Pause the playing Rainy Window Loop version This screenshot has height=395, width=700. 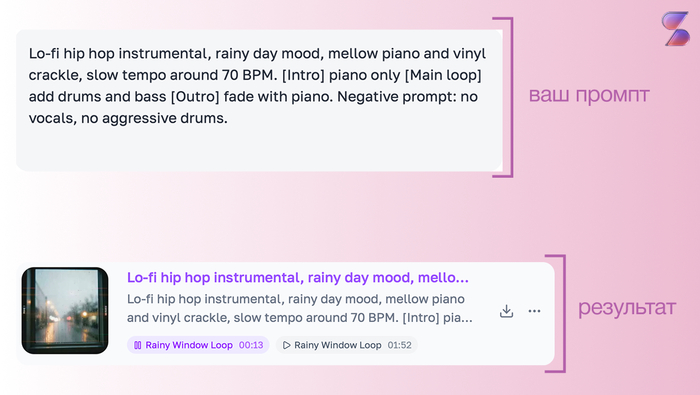pos(138,345)
